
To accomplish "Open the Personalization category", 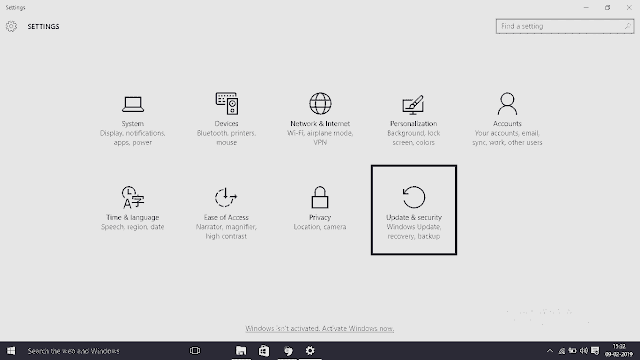I will point(413,120).
